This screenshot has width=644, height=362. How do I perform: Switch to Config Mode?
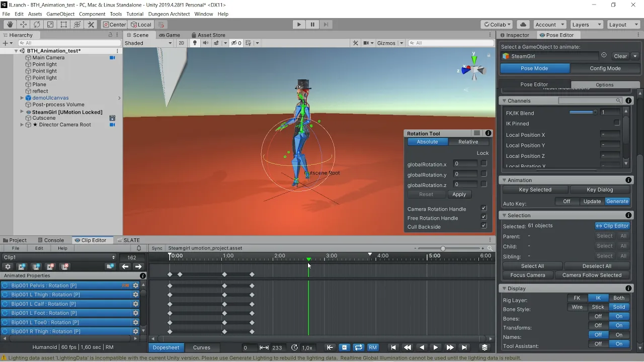point(605,68)
